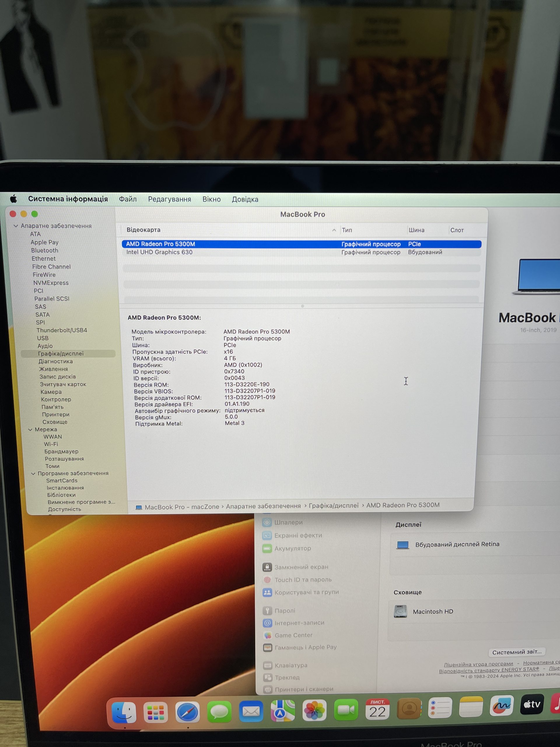Click MacBook Pro icon in path bar

139,507
